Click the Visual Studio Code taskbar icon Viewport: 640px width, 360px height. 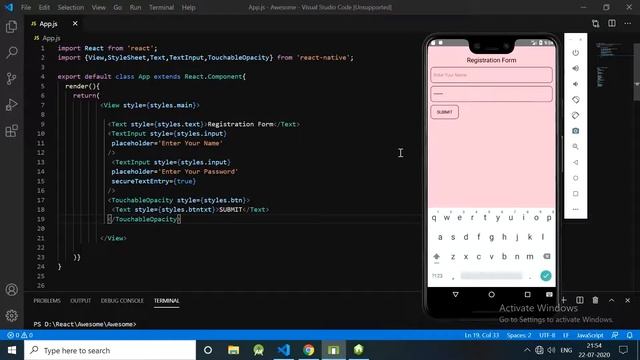pyautogui.click(x=283, y=350)
